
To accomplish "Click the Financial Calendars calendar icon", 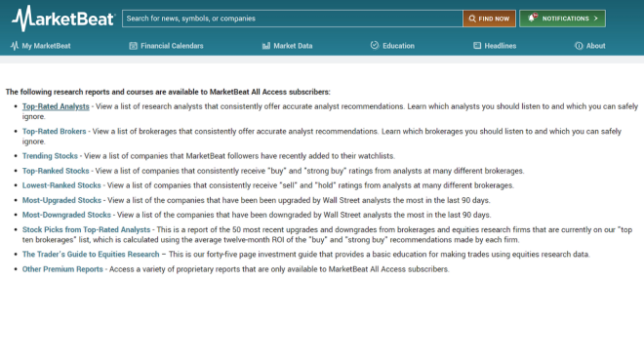I will (133, 46).
